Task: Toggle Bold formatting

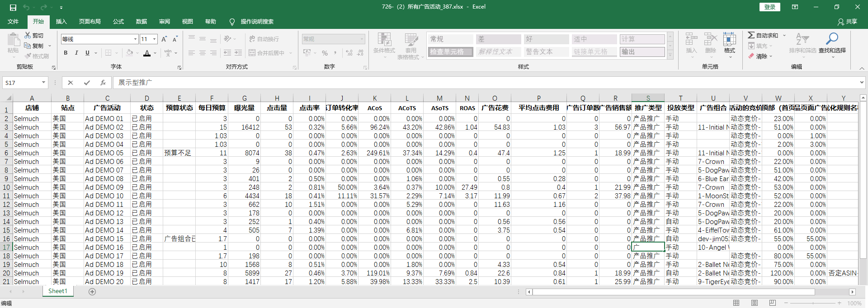Action: tap(66, 53)
